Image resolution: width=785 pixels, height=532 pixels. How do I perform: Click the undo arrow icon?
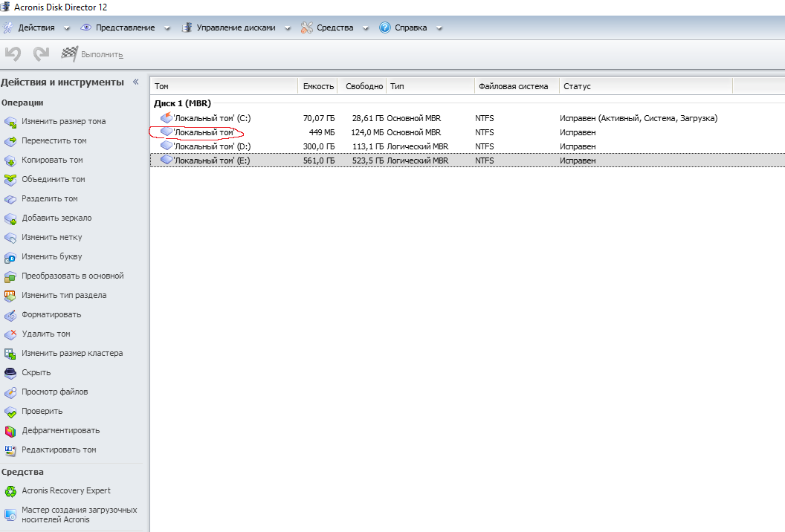tap(13, 53)
